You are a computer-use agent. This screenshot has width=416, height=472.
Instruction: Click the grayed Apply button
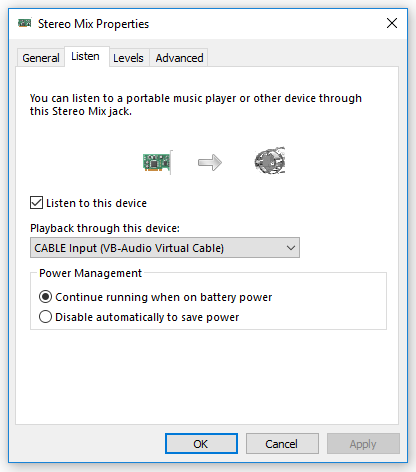(x=363, y=444)
